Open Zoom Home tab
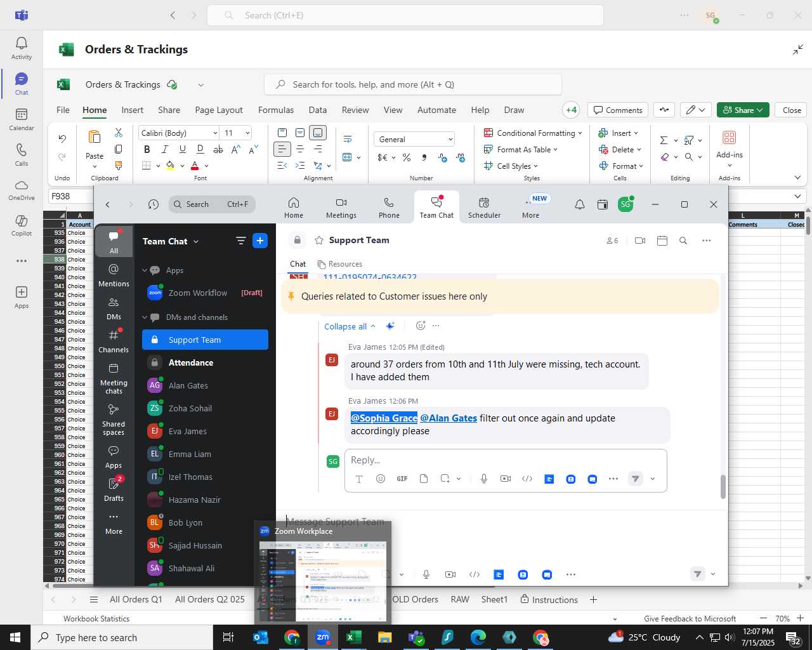 [x=294, y=208]
